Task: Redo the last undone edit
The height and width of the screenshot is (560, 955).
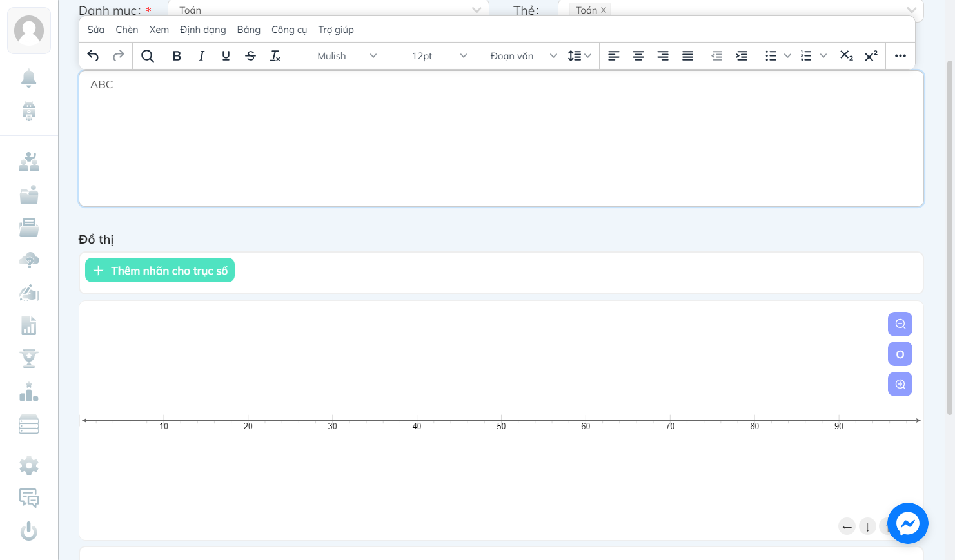Action: [x=119, y=56]
